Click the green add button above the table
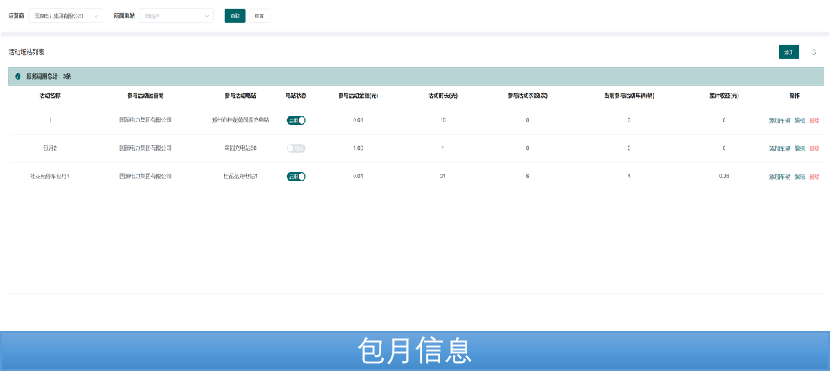This screenshot has height=372, width=830. [x=789, y=52]
